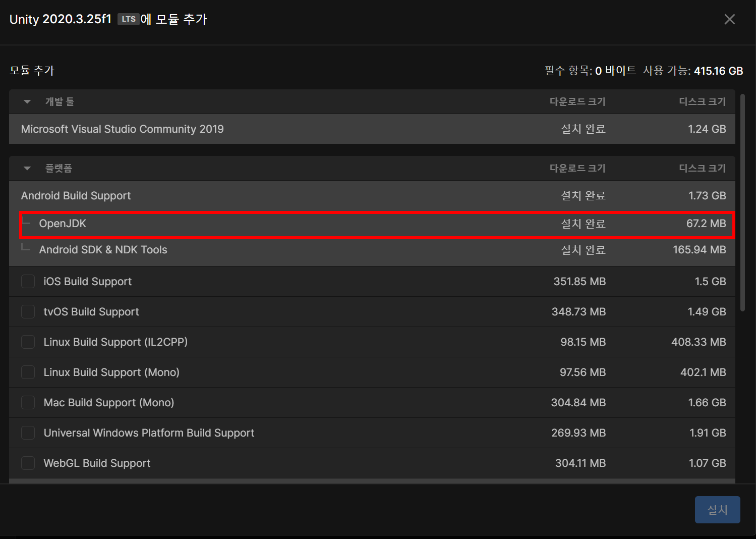Click 설치 완료 status for OpenJDK
The height and width of the screenshot is (539, 756).
point(583,224)
